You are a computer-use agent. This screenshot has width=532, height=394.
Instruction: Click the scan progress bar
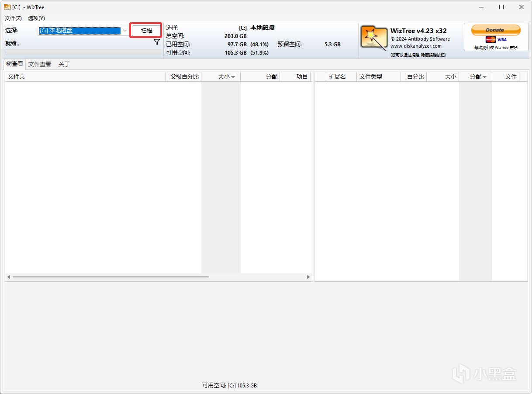point(83,52)
